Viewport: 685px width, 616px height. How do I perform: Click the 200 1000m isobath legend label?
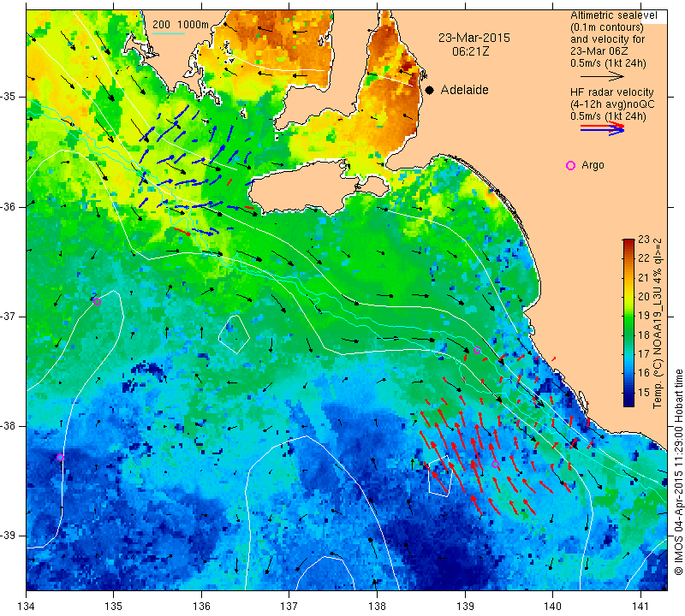pos(181,25)
